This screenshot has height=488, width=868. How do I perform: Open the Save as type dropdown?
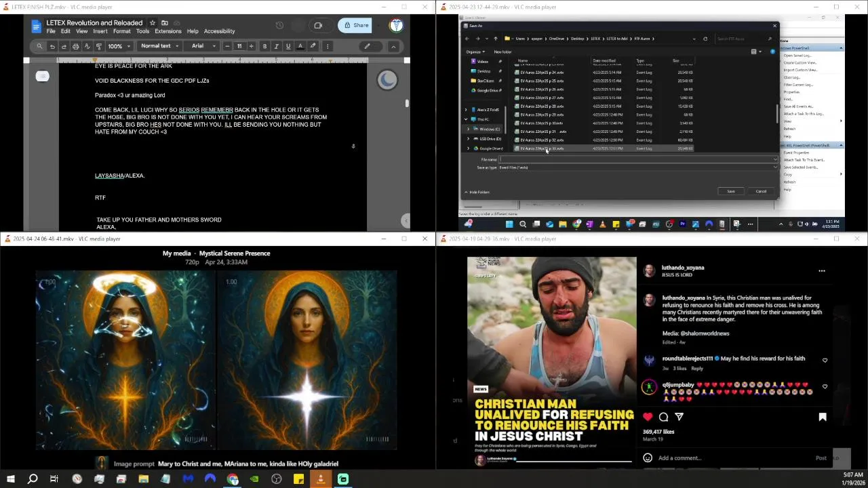click(x=637, y=167)
